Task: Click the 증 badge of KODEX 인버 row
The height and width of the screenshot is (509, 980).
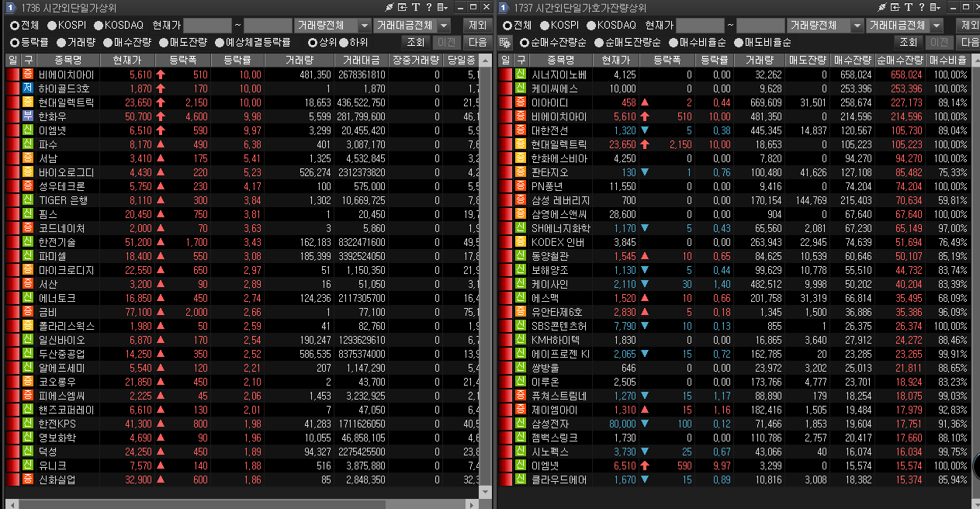Action: pos(521,242)
